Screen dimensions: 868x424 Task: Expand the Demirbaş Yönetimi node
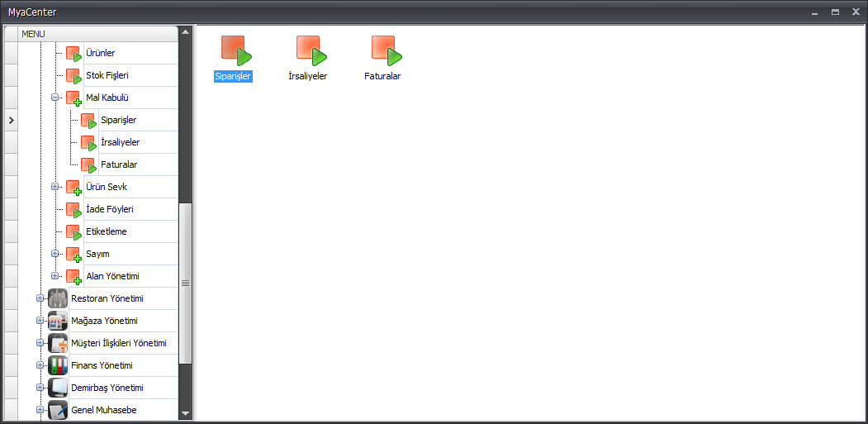point(40,387)
